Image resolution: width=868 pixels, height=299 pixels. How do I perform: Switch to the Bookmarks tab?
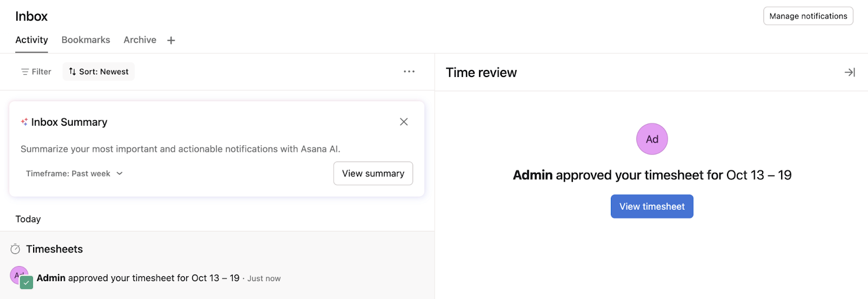tap(86, 40)
